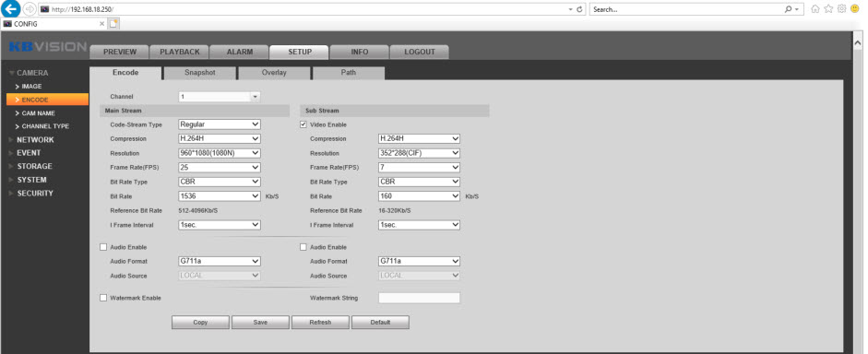The height and width of the screenshot is (354, 868).
Task: Open Sub Stream I Frame Interval dropdown
Action: coord(419,225)
